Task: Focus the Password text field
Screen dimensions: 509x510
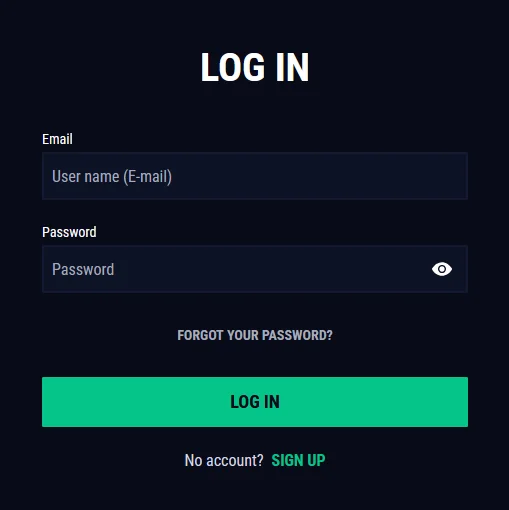Action: (255, 269)
